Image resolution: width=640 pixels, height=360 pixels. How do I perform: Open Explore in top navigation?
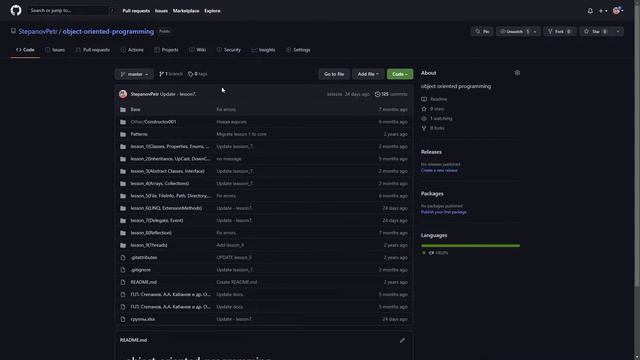point(212,11)
